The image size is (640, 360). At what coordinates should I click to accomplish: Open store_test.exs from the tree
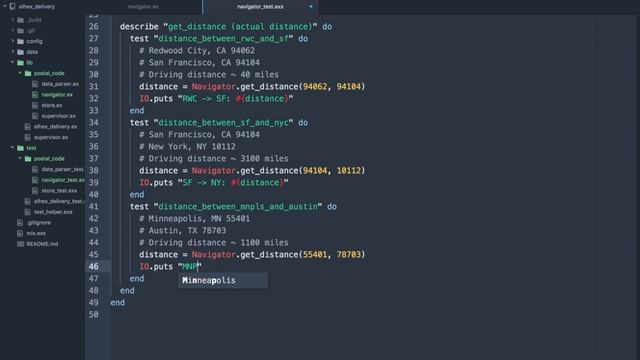(59, 191)
